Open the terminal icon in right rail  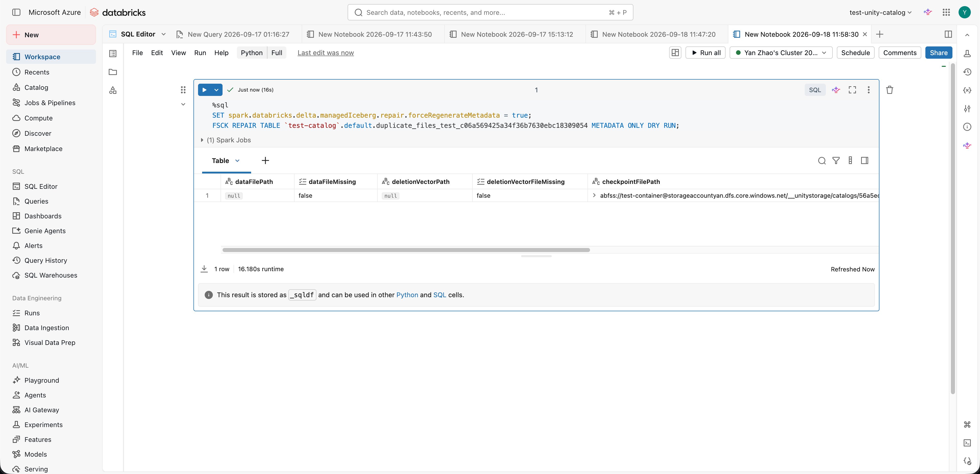967,443
